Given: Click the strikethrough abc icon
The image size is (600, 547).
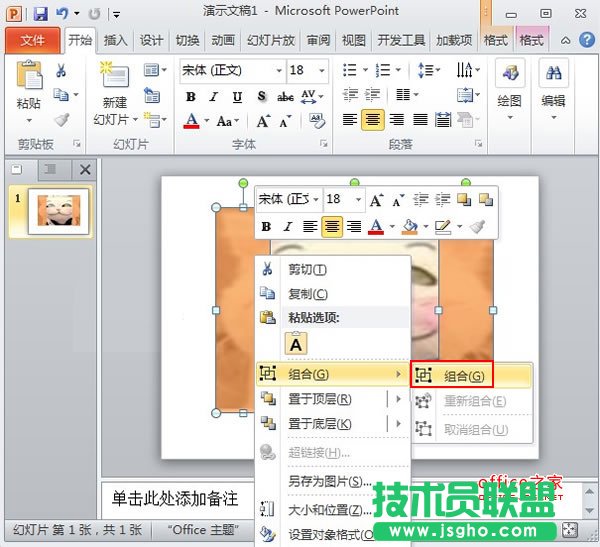Looking at the screenshot, I should 285,96.
